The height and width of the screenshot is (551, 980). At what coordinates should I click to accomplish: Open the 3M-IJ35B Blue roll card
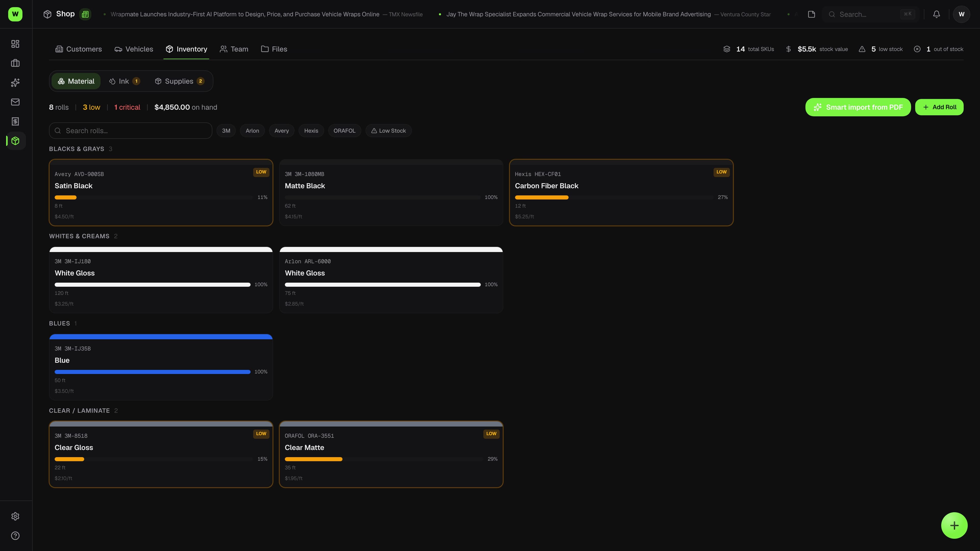point(161,367)
